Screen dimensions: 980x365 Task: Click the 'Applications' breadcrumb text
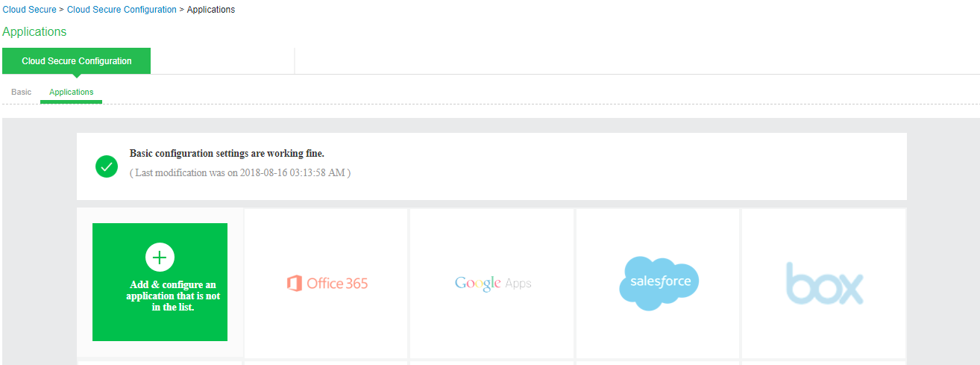click(211, 10)
